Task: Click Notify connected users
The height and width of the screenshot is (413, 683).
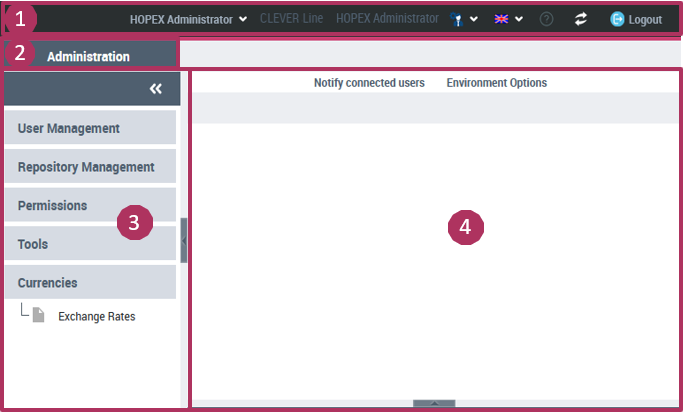Action: 369,83
